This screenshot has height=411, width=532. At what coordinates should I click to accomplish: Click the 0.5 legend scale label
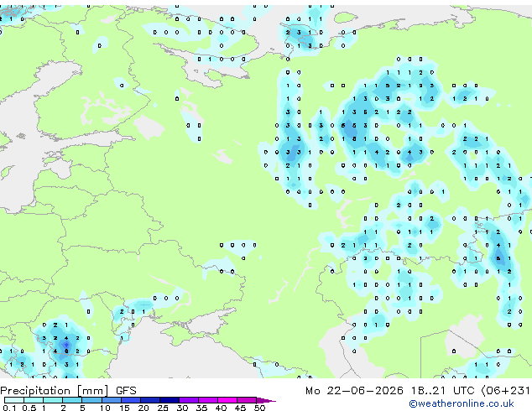[29, 408]
